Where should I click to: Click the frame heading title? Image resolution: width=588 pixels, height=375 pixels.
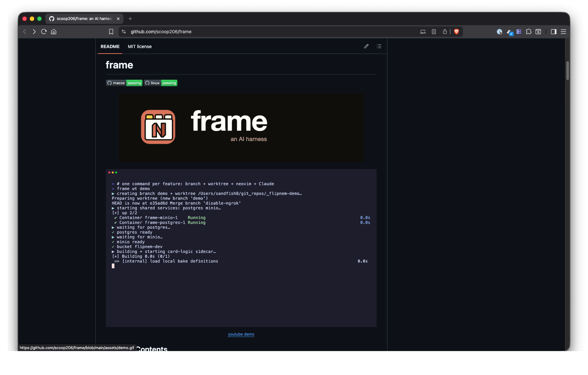[119, 65]
